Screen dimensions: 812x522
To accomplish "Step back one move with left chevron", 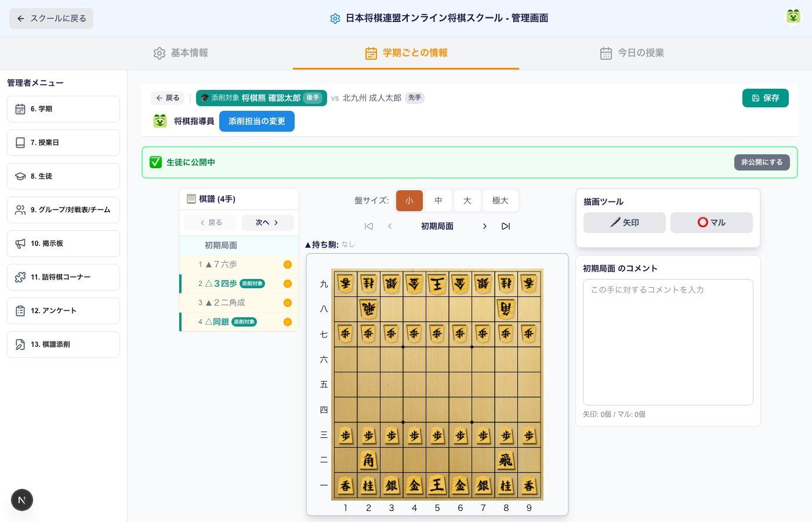I will pyautogui.click(x=390, y=226).
